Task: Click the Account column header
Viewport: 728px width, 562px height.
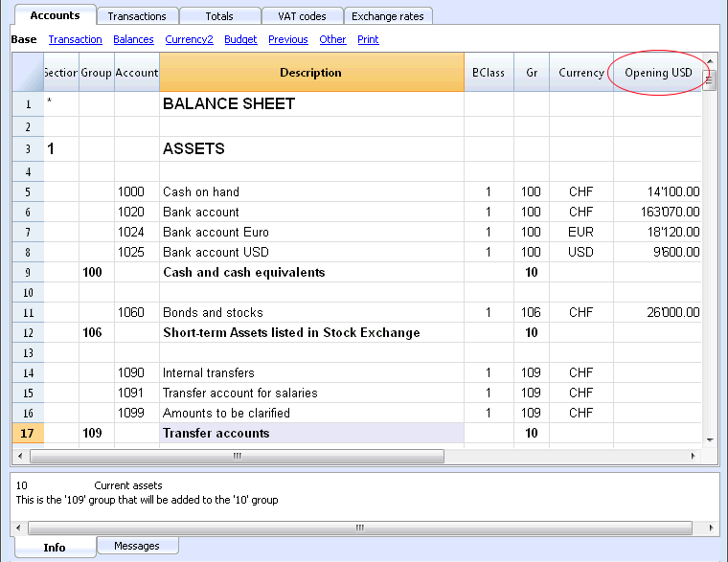Action: (x=137, y=73)
